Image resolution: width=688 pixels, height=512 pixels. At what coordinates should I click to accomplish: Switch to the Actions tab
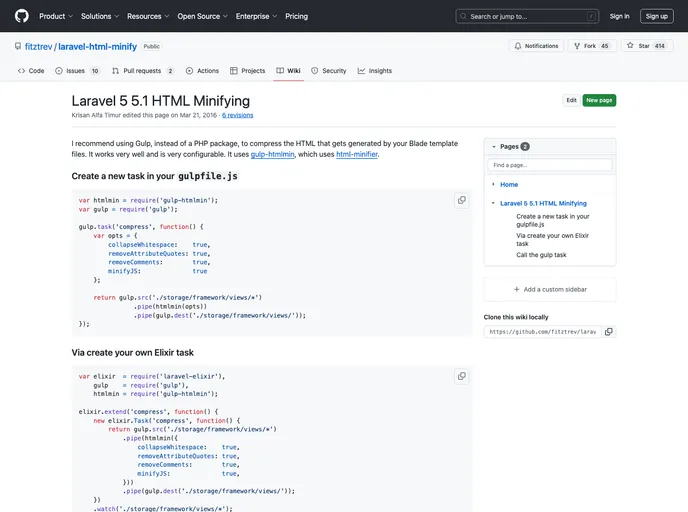pyautogui.click(x=202, y=71)
